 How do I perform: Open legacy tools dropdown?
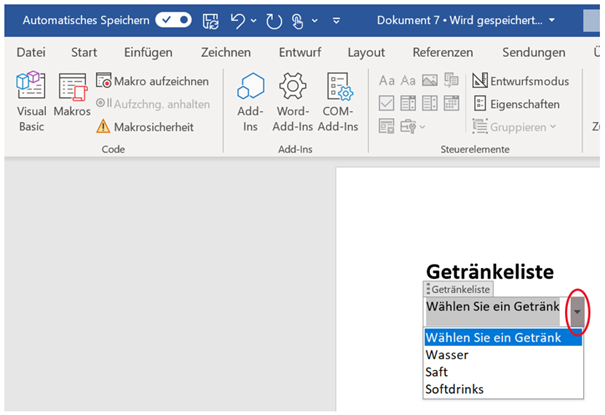coord(412,126)
